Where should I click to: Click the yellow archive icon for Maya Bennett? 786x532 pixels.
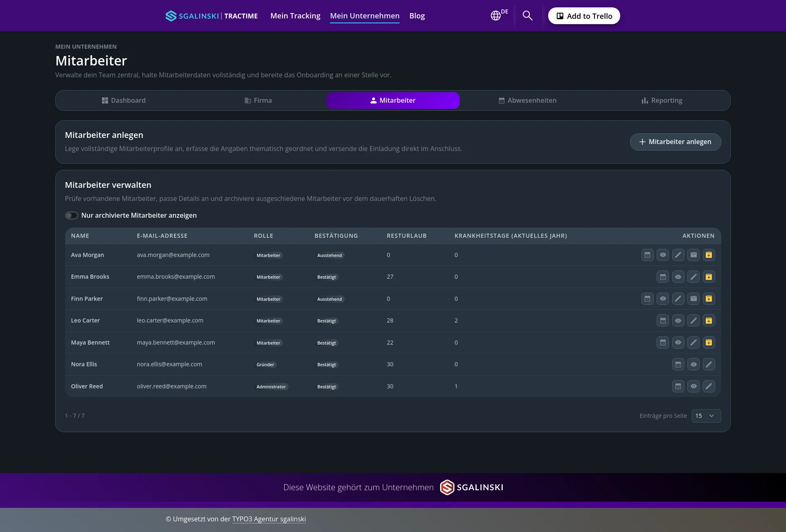point(709,343)
